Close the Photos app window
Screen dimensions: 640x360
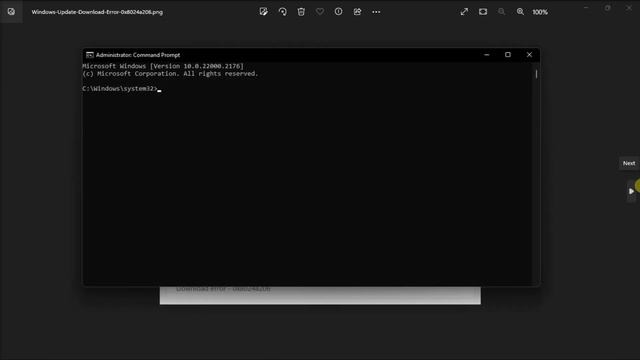pyautogui.click(x=629, y=7)
